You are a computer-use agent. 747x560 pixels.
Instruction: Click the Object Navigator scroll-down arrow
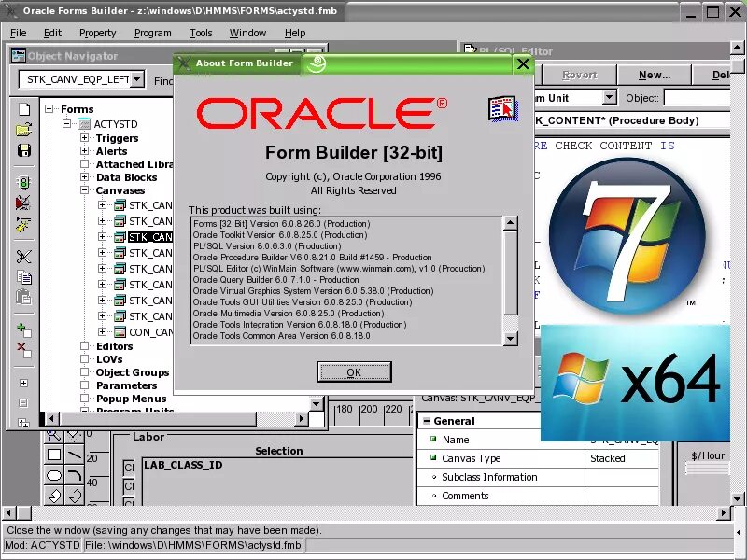(316, 404)
